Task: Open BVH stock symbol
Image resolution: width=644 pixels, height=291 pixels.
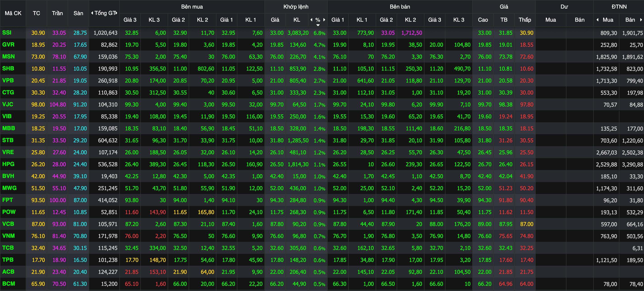Action: pyautogui.click(x=8, y=176)
